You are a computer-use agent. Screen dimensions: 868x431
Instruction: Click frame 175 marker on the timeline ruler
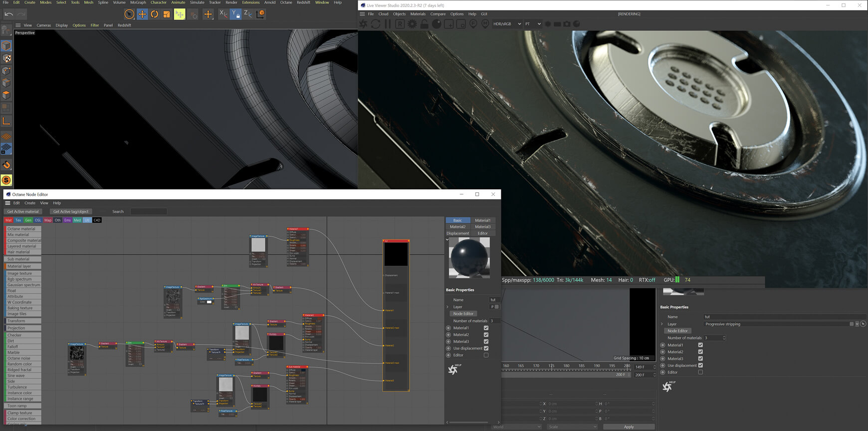point(551,366)
